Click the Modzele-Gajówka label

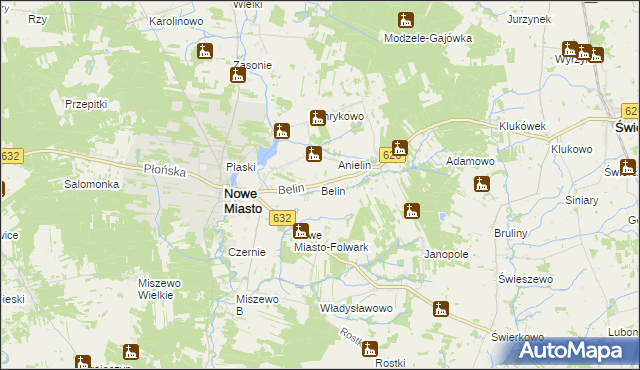pyautogui.click(x=428, y=38)
